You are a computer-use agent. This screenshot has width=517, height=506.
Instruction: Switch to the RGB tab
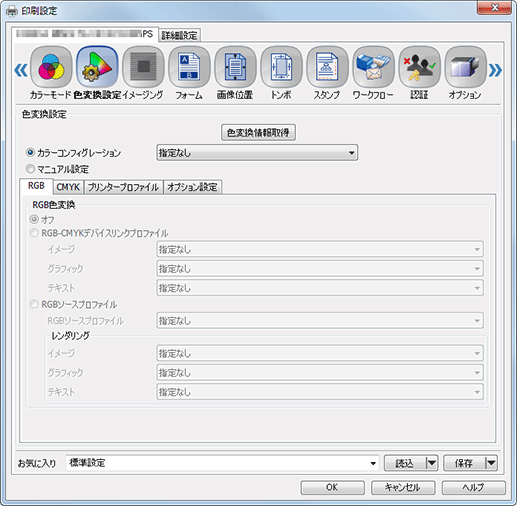36,186
